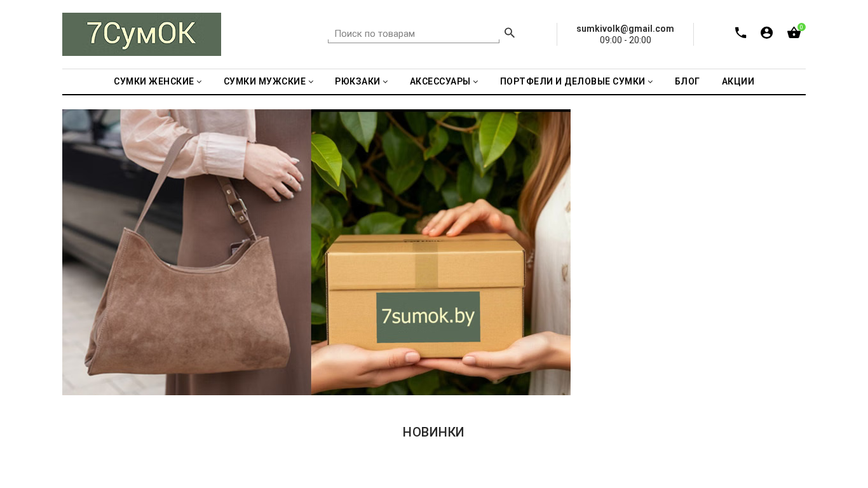Click the search magnifier icon

510,33
